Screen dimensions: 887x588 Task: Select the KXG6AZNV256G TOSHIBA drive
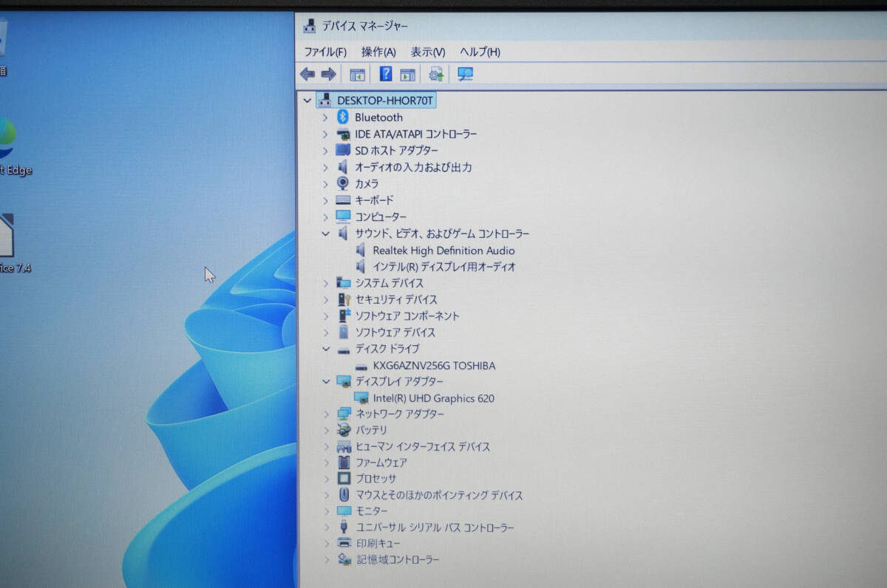[434, 366]
